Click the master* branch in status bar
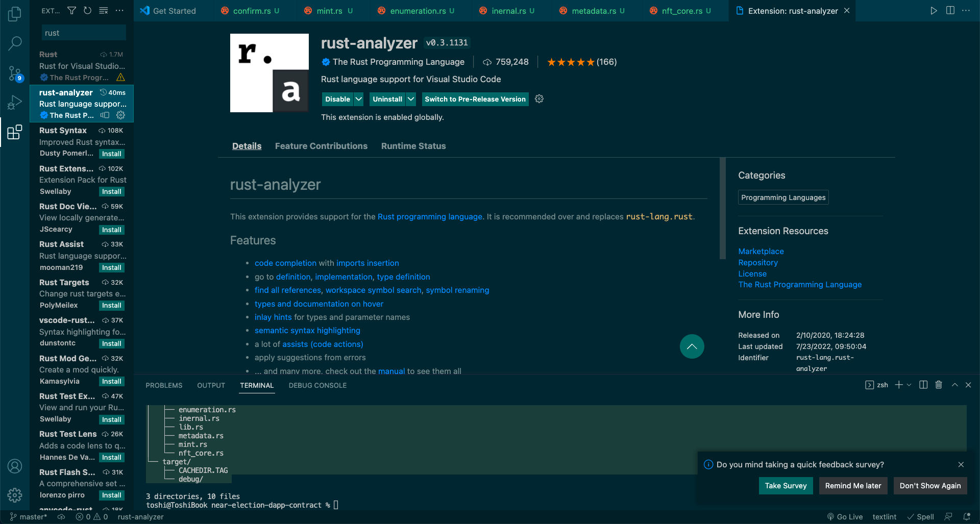 pyautogui.click(x=29, y=517)
